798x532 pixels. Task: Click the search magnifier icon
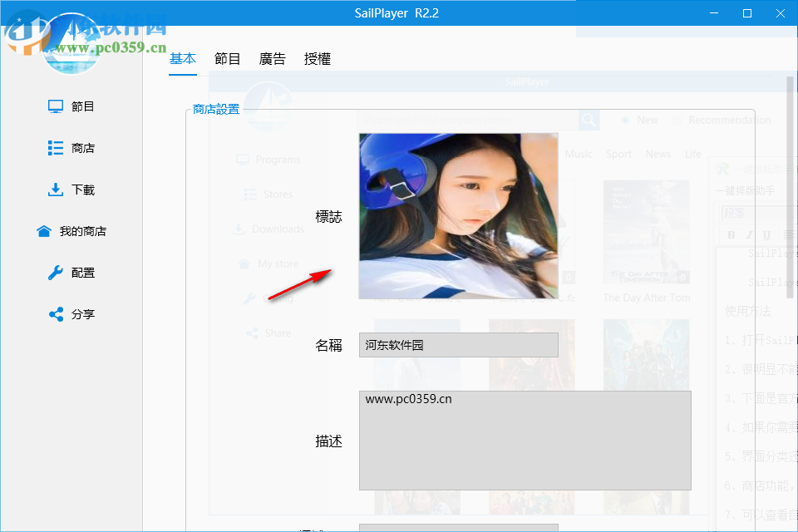(x=589, y=120)
